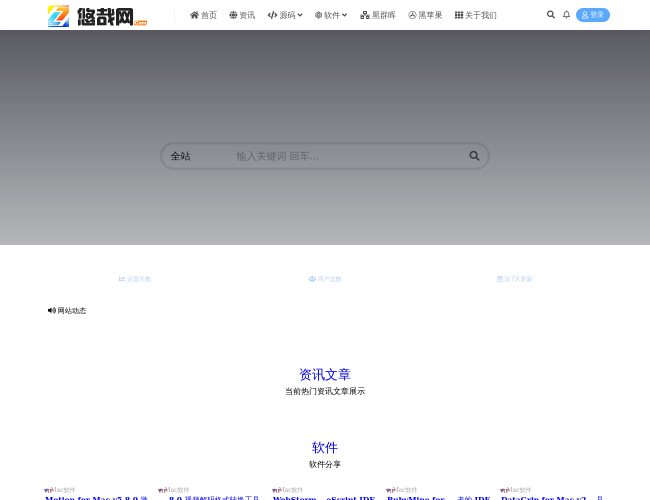Click the 用户总数 statistic label
The image size is (650, 500).
click(x=325, y=279)
